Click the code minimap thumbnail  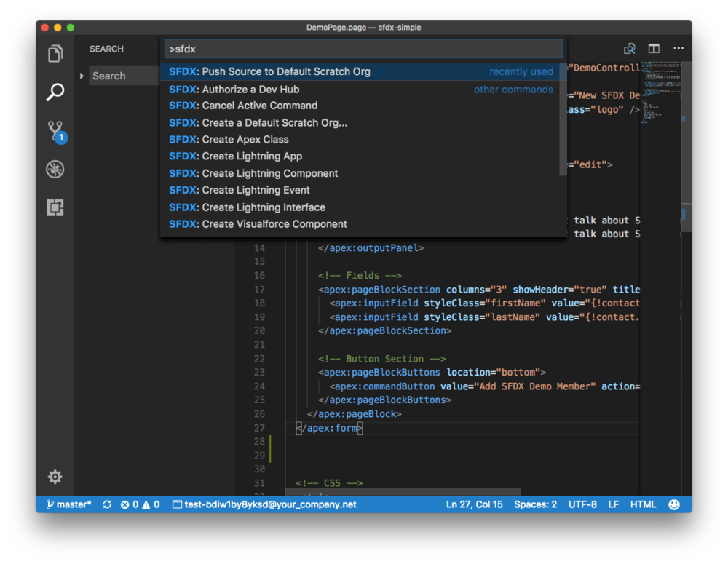click(660, 93)
